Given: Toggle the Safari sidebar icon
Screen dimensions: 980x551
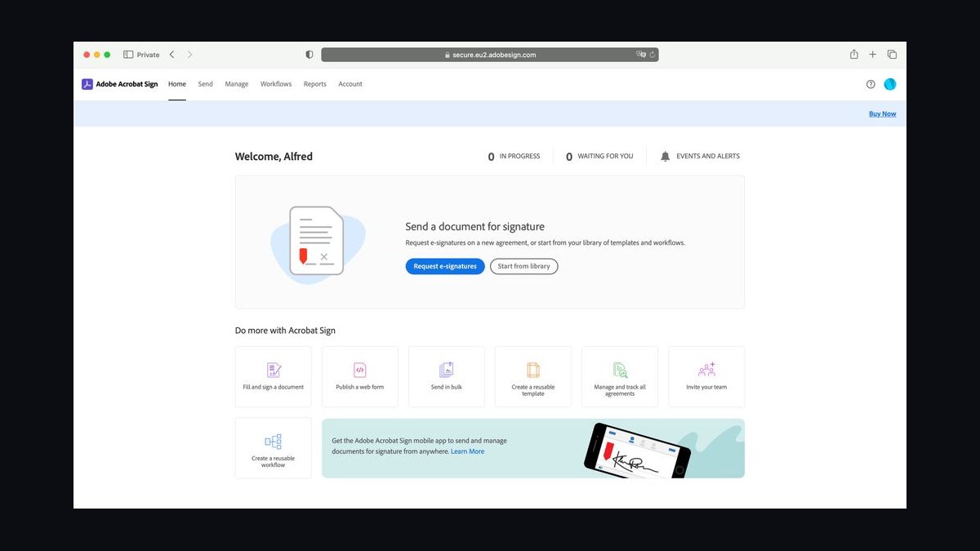Looking at the screenshot, I should 128,55.
